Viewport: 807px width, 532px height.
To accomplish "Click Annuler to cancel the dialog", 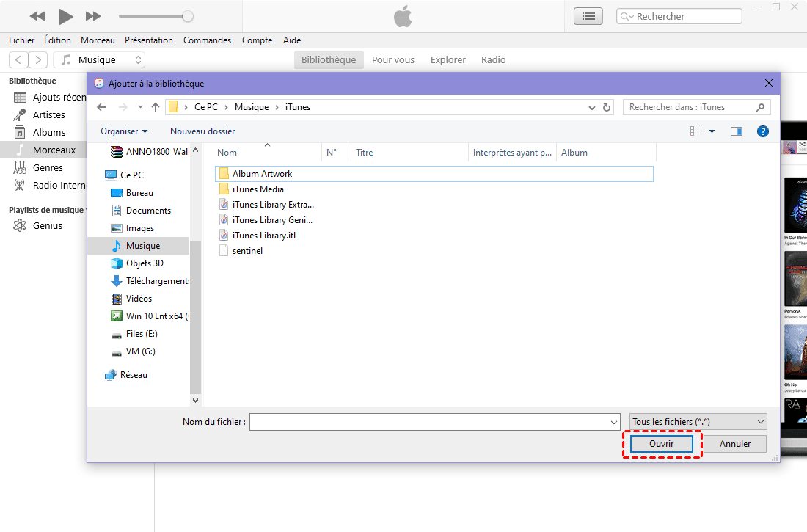I will pyautogui.click(x=734, y=444).
